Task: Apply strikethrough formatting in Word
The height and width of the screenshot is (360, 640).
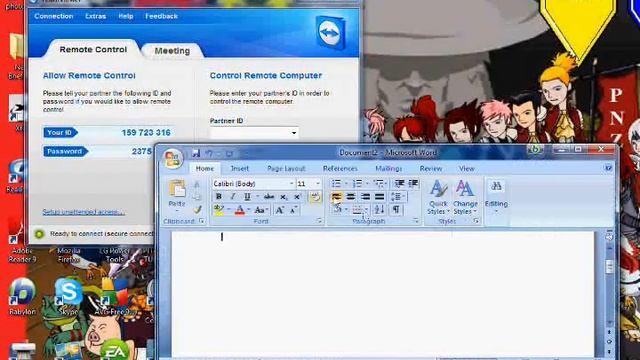Action: click(269, 197)
